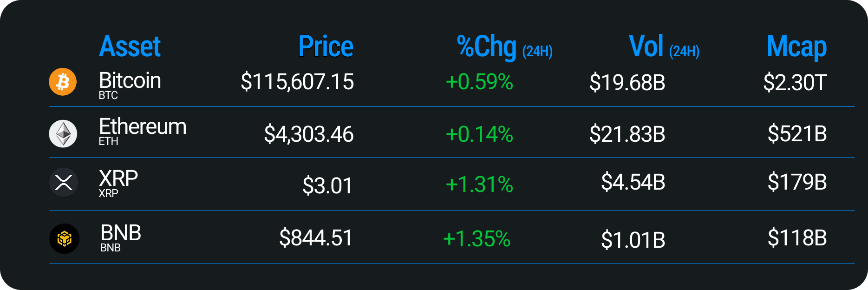
Task: Click BNB's +1.35% change value
Action: (x=476, y=239)
